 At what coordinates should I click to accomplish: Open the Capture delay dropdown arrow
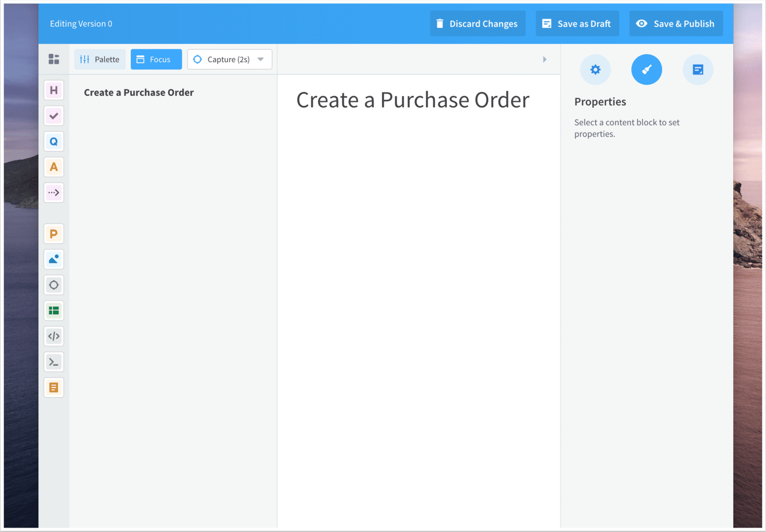coord(261,59)
